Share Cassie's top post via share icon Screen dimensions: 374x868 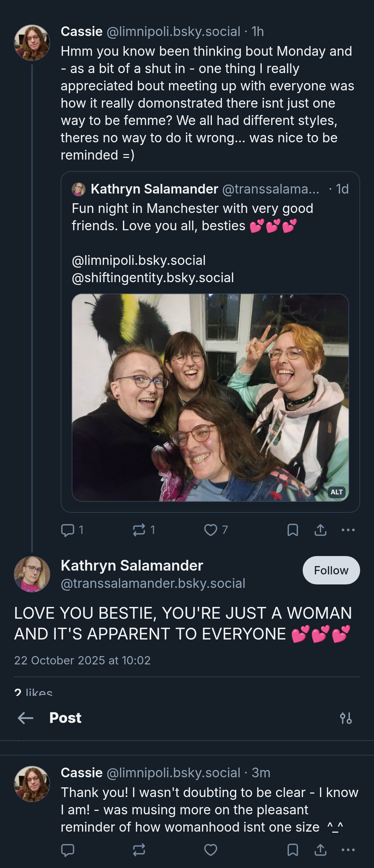pyautogui.click(x=320, y=530)
